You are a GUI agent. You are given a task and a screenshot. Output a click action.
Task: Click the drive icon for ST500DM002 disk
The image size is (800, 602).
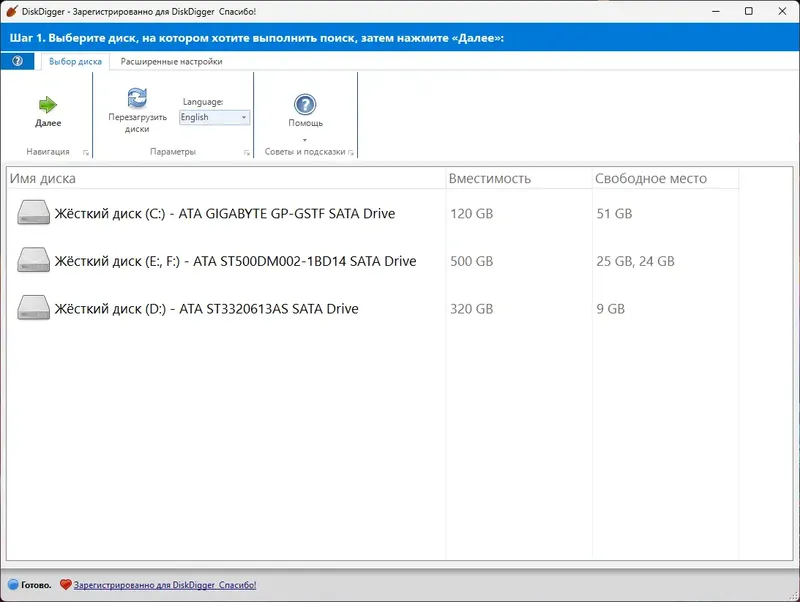[33, 260]
